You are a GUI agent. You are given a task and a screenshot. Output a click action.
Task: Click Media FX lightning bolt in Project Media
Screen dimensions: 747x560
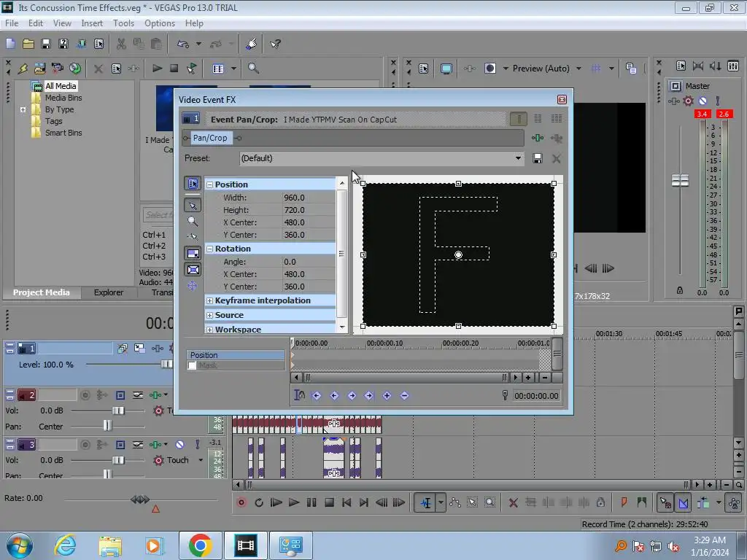(23, 68)
